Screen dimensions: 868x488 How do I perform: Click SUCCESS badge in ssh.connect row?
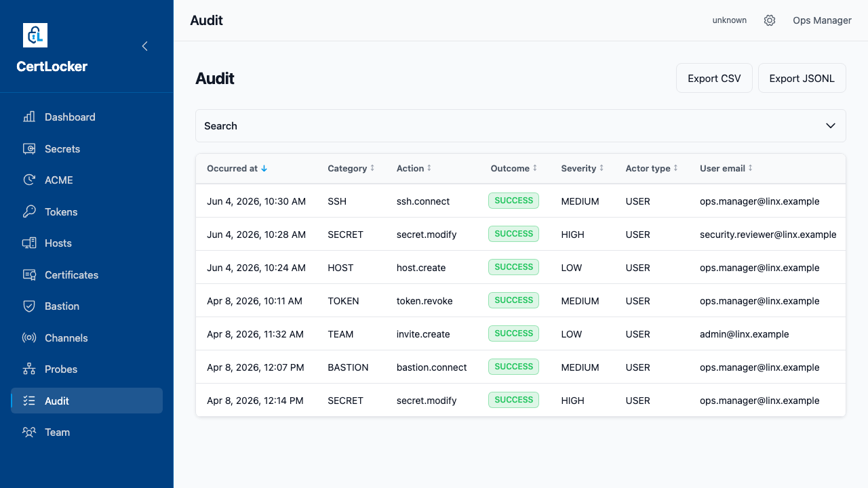[x=513, y=201]
